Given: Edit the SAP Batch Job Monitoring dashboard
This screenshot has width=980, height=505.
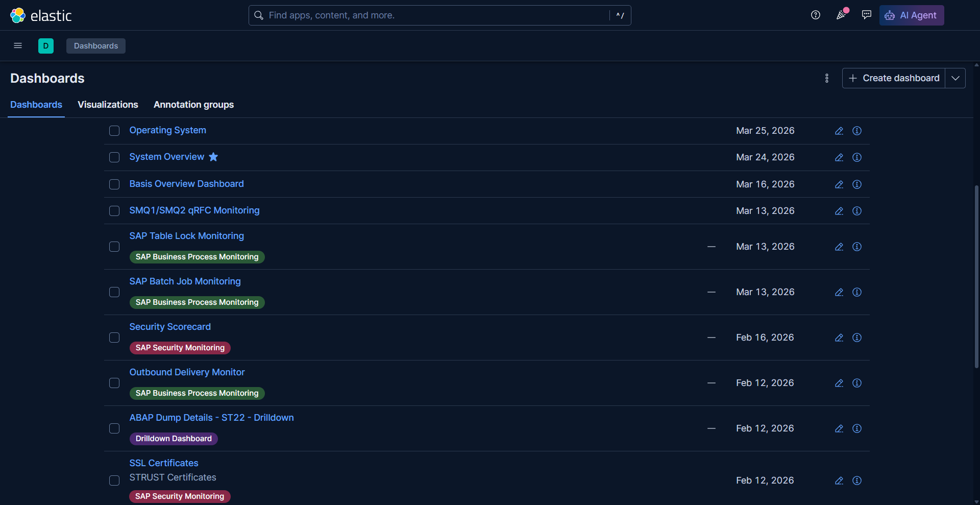Looking at the screenshot, I should click(x=839, y=292).
